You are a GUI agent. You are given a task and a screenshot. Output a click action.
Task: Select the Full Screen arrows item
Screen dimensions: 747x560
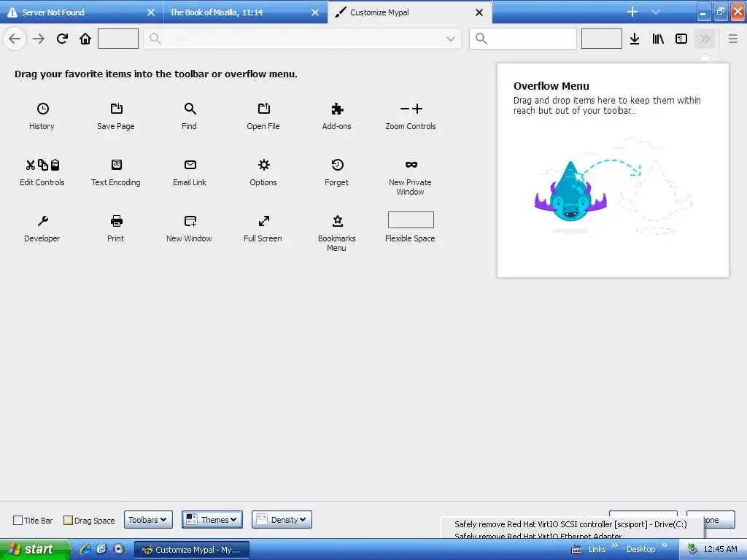point(263,228)
